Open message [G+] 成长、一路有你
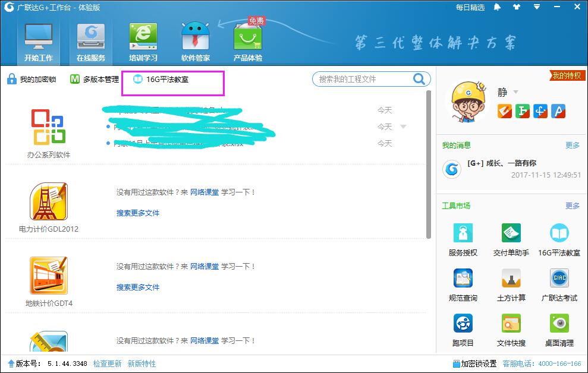 (501, 163)
